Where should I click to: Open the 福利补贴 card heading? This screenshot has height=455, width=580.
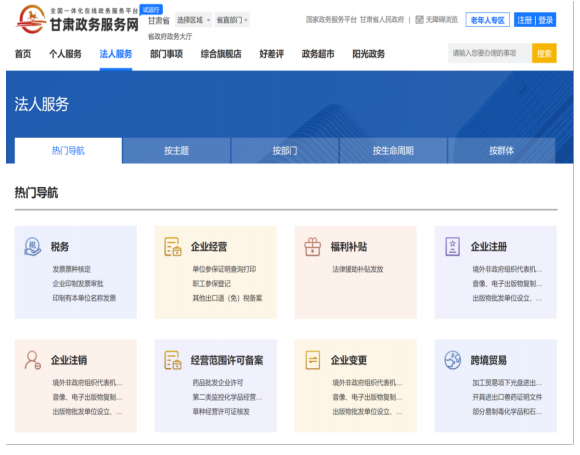click(x=349, y=247)
